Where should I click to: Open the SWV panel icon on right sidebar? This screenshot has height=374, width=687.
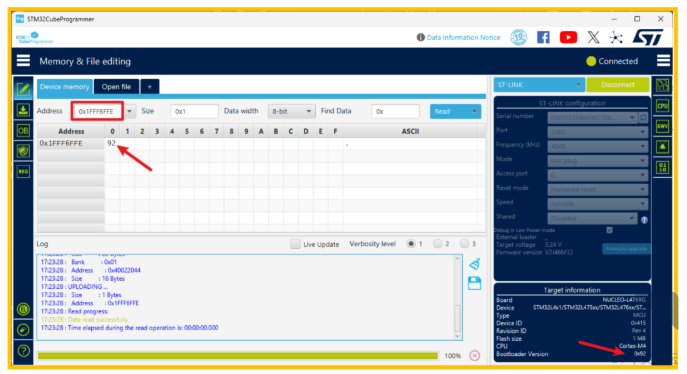662,126
